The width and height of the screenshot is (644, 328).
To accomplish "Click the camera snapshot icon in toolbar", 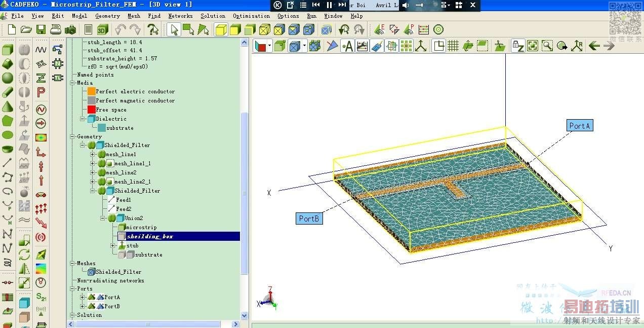I will pos(70,30).
